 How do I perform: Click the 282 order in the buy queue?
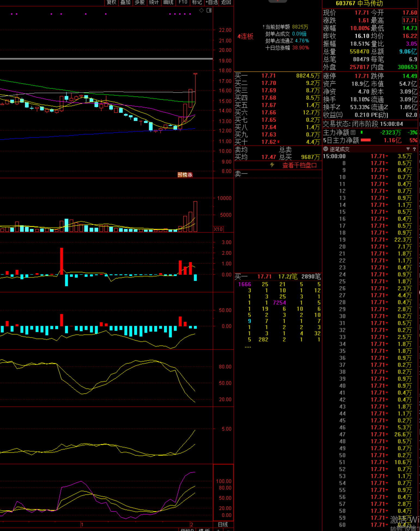(263, 340)
